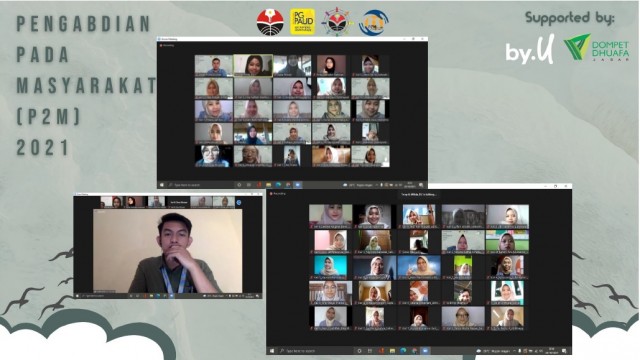Open notification center in bottom-right window taskbar
Screen dimensions: 640x360
(x=564, y=351)
